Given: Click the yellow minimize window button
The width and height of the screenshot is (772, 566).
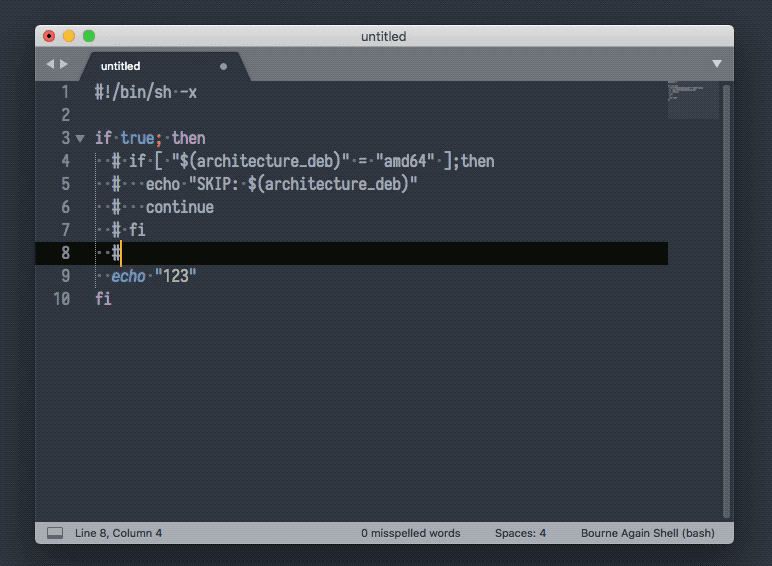Looking at the screenshot, I should click(69, 36).
